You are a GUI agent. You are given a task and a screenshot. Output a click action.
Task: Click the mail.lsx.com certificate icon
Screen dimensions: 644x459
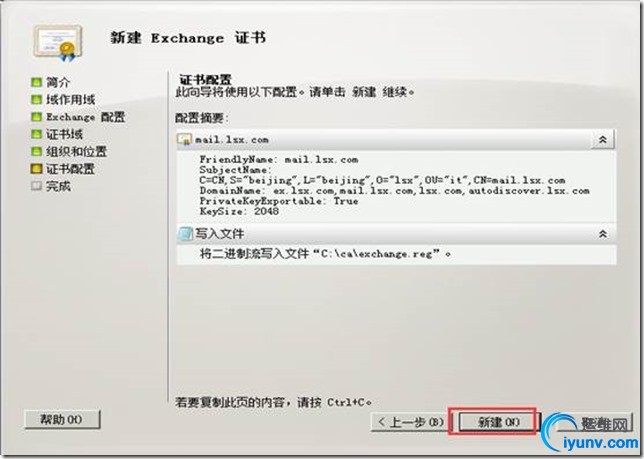[184, 140]
